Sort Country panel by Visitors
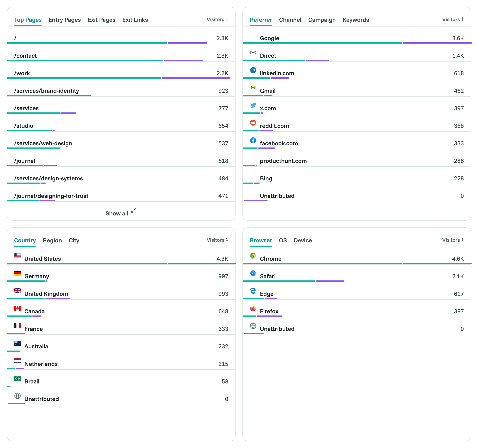 click(217, 240)
